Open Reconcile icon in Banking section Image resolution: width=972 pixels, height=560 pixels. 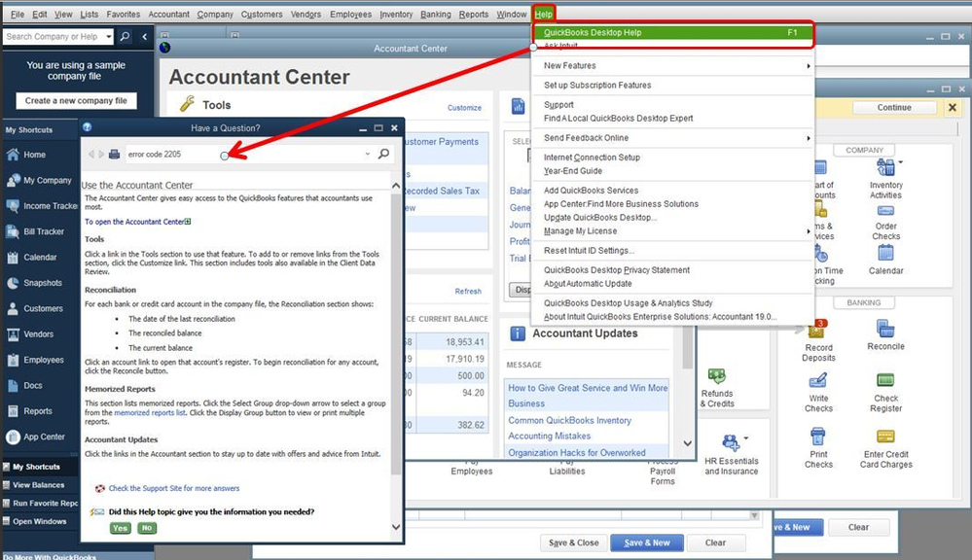click(x=885, y=335)
